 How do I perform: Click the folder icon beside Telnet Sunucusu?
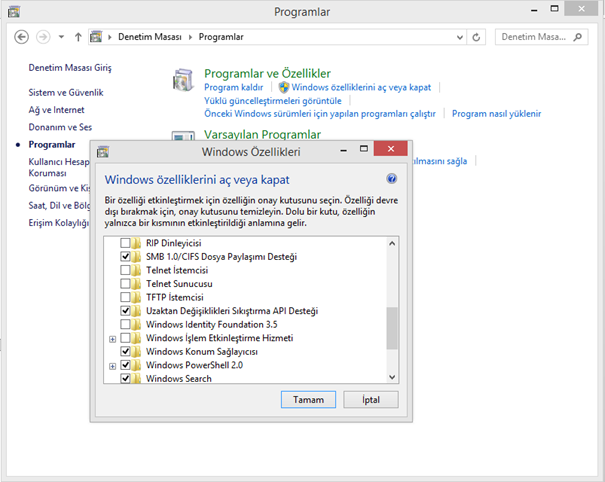[x=135, y=284]
